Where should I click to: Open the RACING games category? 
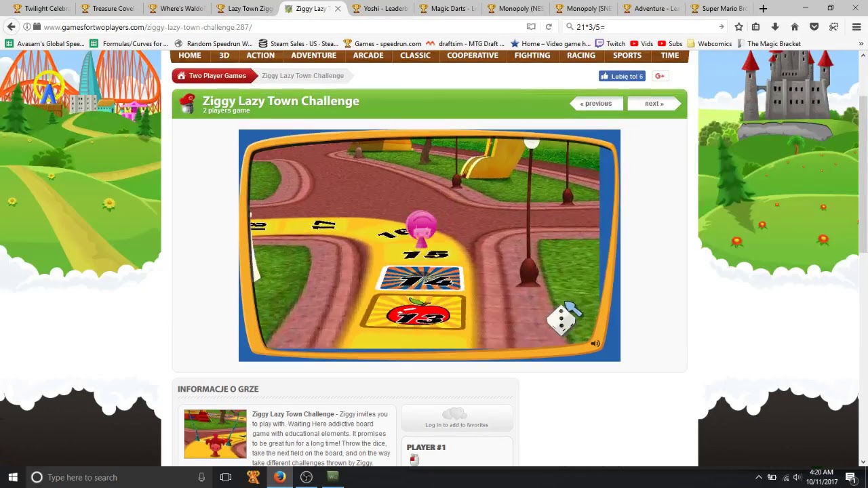click(581, 56)
